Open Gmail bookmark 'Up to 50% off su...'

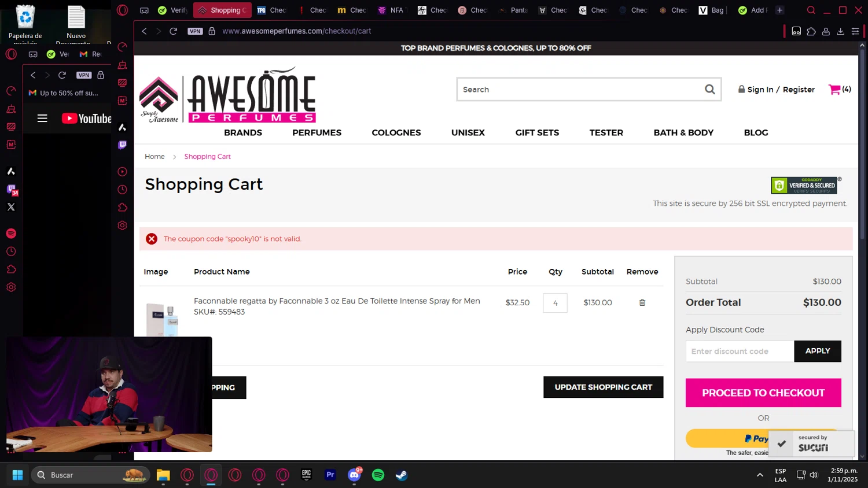click(x=64, y=93)
